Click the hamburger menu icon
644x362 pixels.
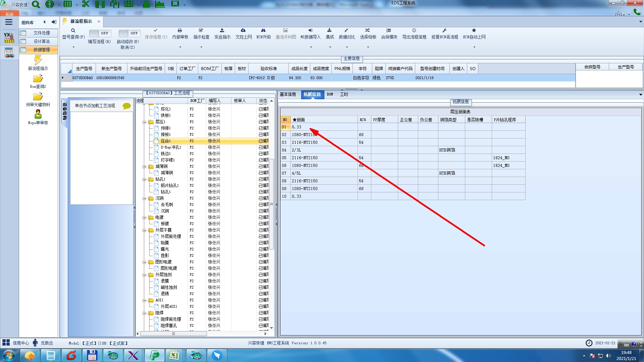pos(9,22)
